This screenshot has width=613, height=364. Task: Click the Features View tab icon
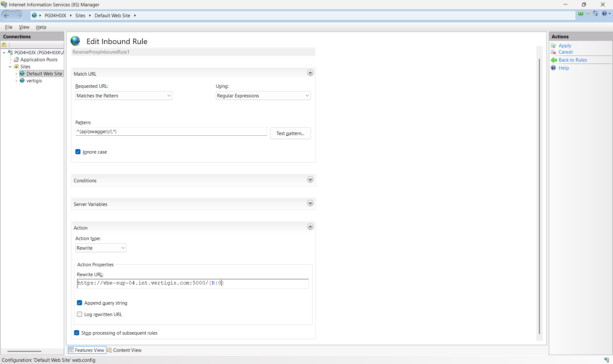click(71, 350)
